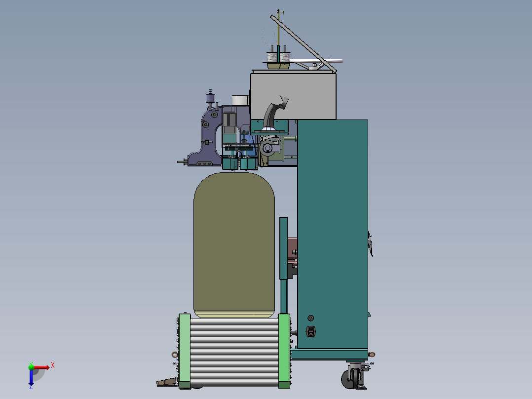Select the silver roller conveyor rollers
The width and height of the screenshot is (532, 399).
click(234, 352)
